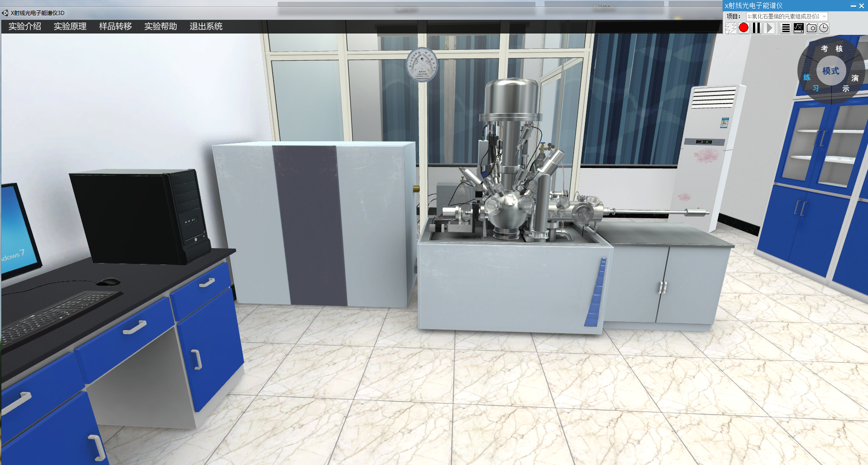This screenshot has height=465, width=868.
Task: Open the 实验介绍 menu
Action: click(x=25, y=26)
